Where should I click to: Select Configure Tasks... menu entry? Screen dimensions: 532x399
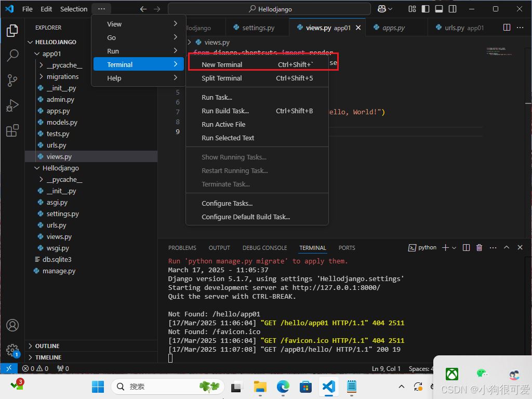tap(257, 203)
